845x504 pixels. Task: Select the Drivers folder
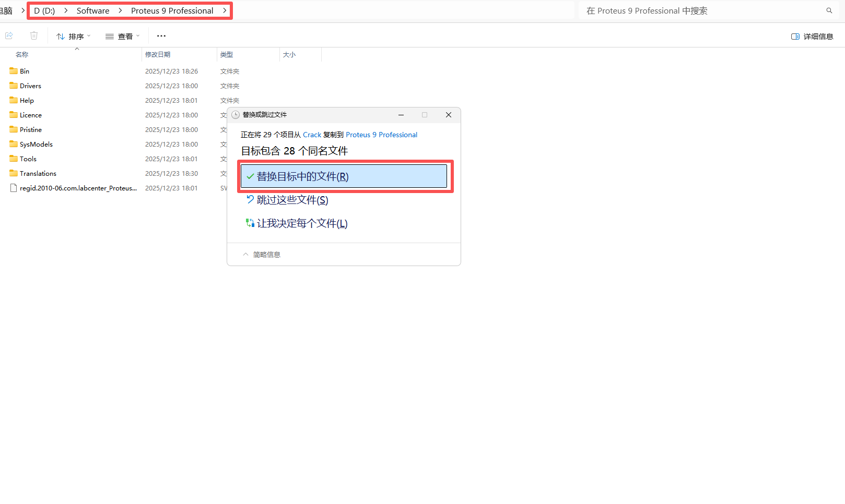30,86
